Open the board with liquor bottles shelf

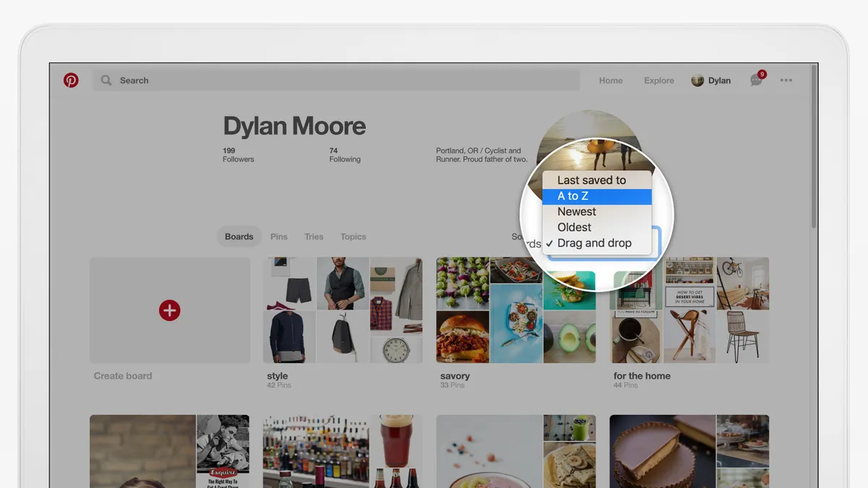tap(343, 451)
